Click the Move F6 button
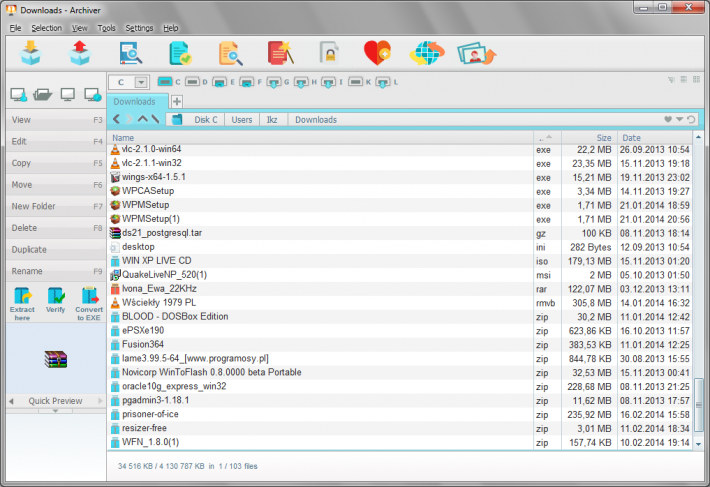This screenshot has width=710, height=487. [56, 185]
